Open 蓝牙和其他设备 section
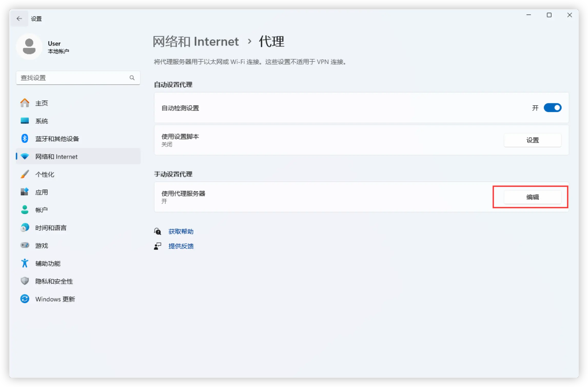 [78, 139]
